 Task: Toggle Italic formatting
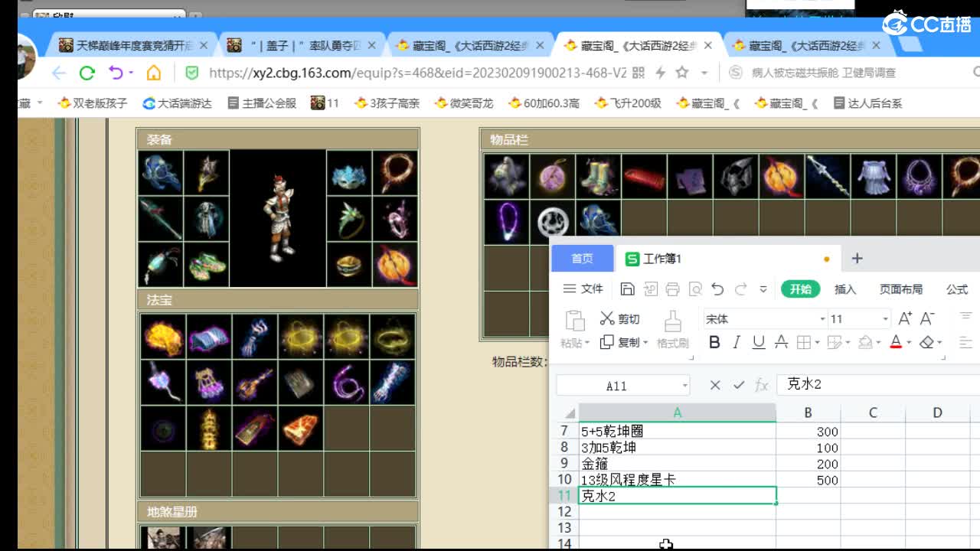pos(737,342)
